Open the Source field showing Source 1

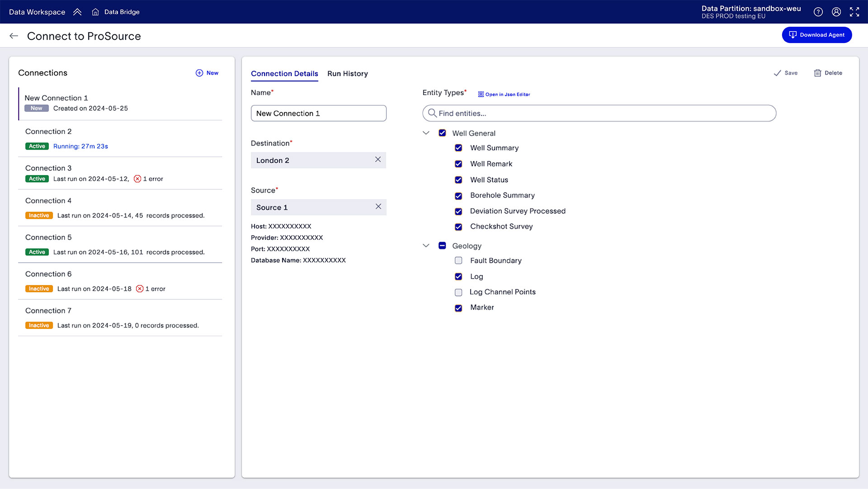tap(318, 207)
